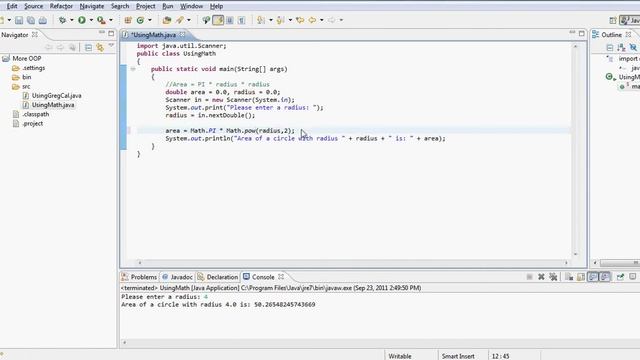This screenshot has width=640, height=360.
Task: Click the New Java Package icon
Action: click(128, 20)
